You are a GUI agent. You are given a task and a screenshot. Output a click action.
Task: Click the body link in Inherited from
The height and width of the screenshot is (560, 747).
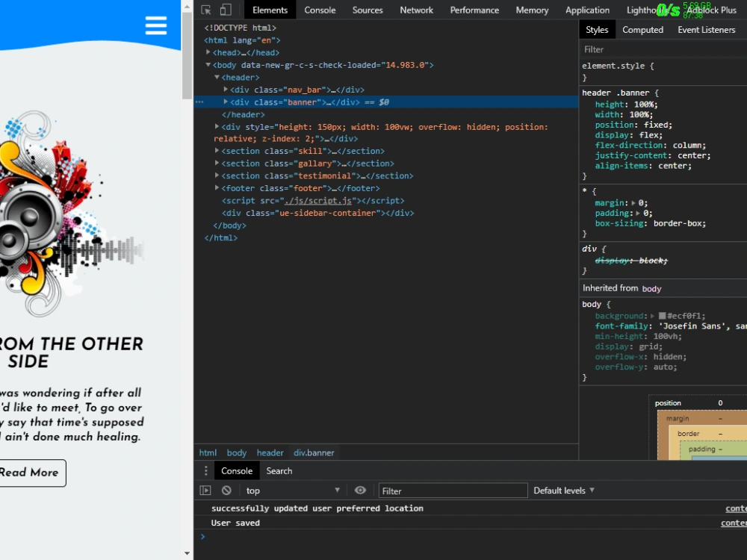pyautogui.click(x=651, y=288)
